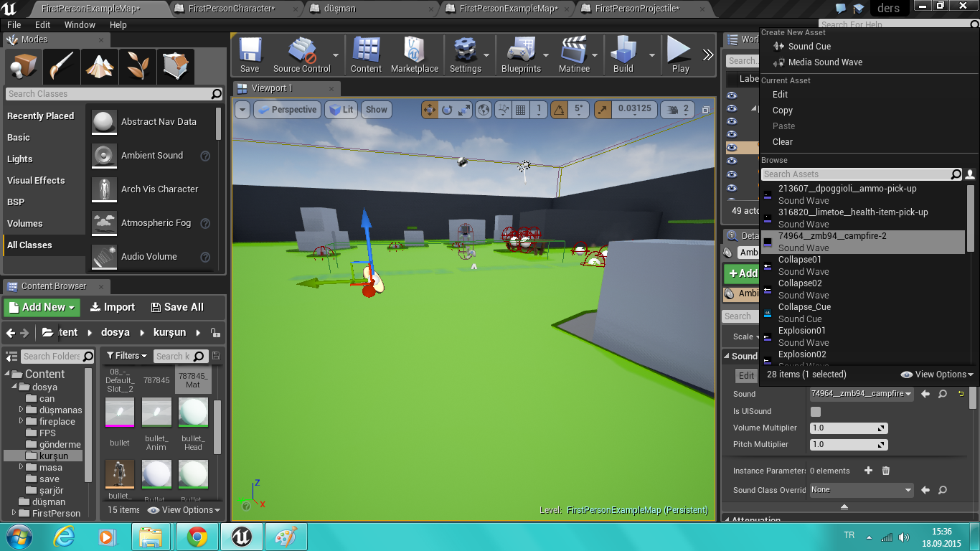Click the Import button
The width and height of the screenshot is (980, 551).
click(x=113, y=307)
